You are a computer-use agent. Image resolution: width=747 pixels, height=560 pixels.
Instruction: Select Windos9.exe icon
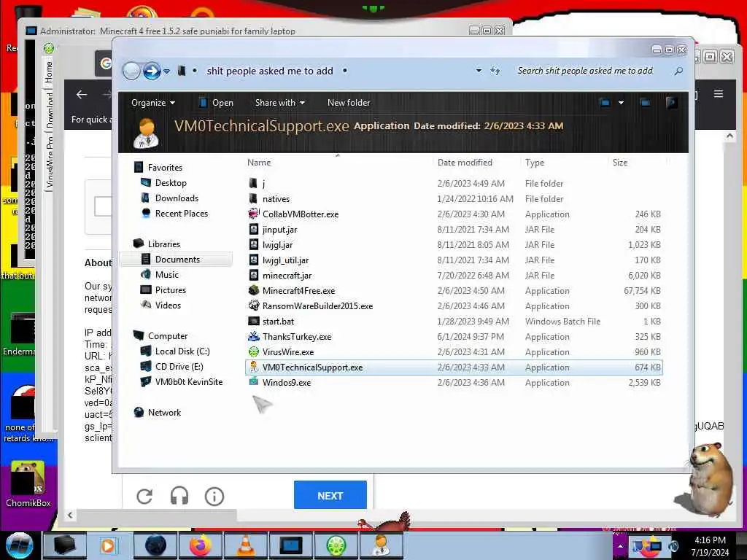click(x=253, y=382)
